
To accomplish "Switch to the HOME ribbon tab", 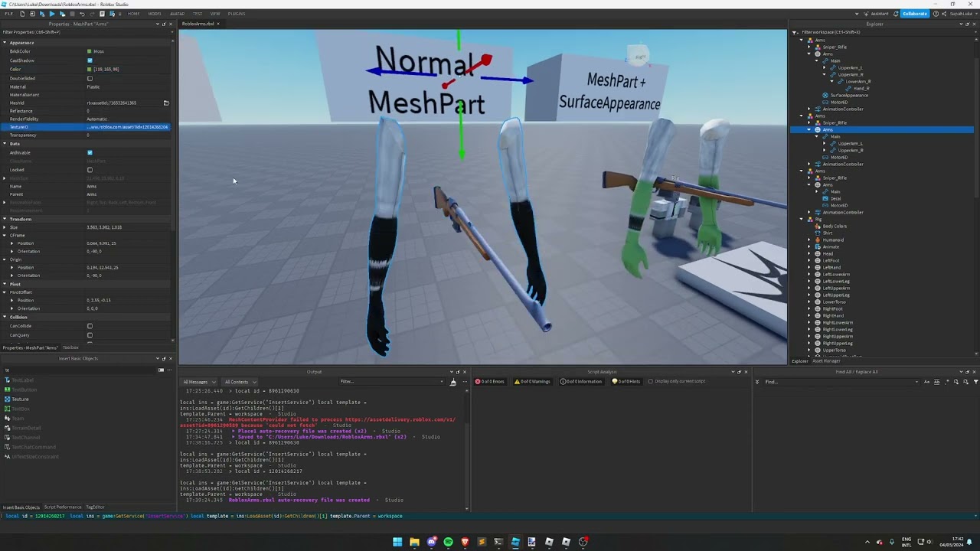I will click(x=134, y=14).
